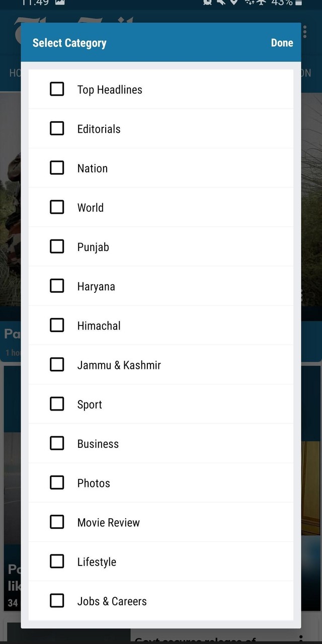Viewport: 322px width, 644px height.
Task: Toggle the Haryana checkbox
Action: tap(57, 286)
